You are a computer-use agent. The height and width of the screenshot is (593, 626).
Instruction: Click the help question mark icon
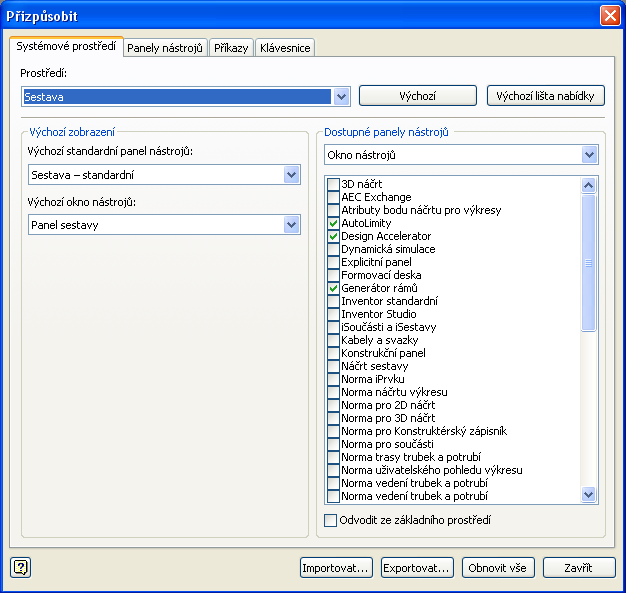pyautogui.click(x=22, y=568)
